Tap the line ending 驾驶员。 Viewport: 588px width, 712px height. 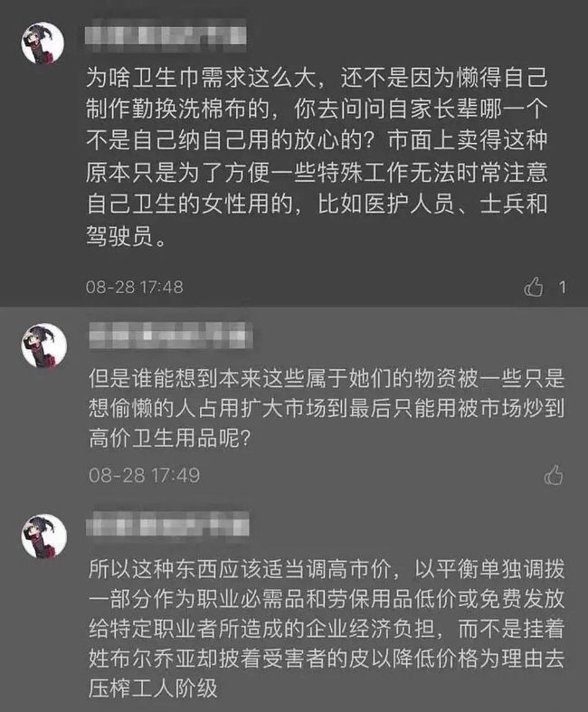click(127, 235)
